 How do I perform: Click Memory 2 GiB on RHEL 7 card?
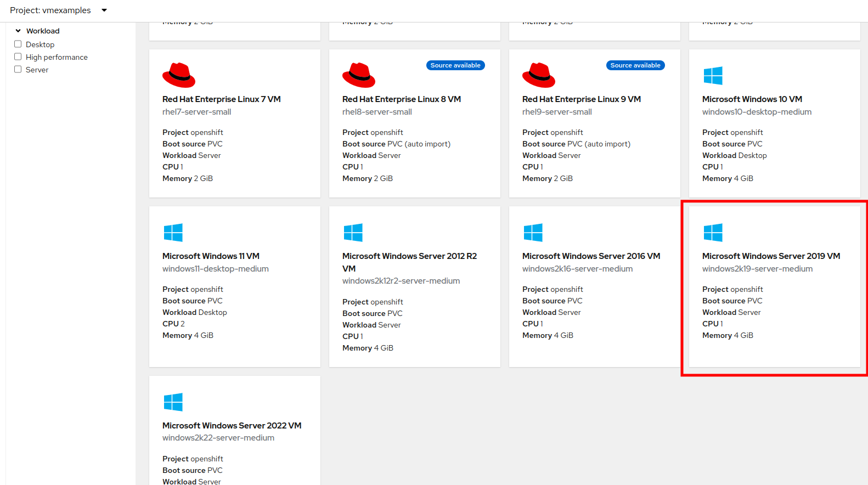click(188, 179)
